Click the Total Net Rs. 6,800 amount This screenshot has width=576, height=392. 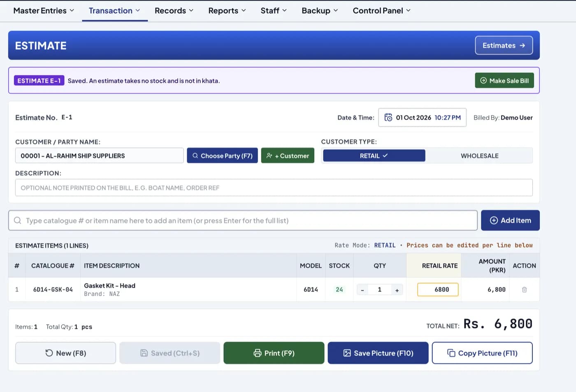(498, 324)
